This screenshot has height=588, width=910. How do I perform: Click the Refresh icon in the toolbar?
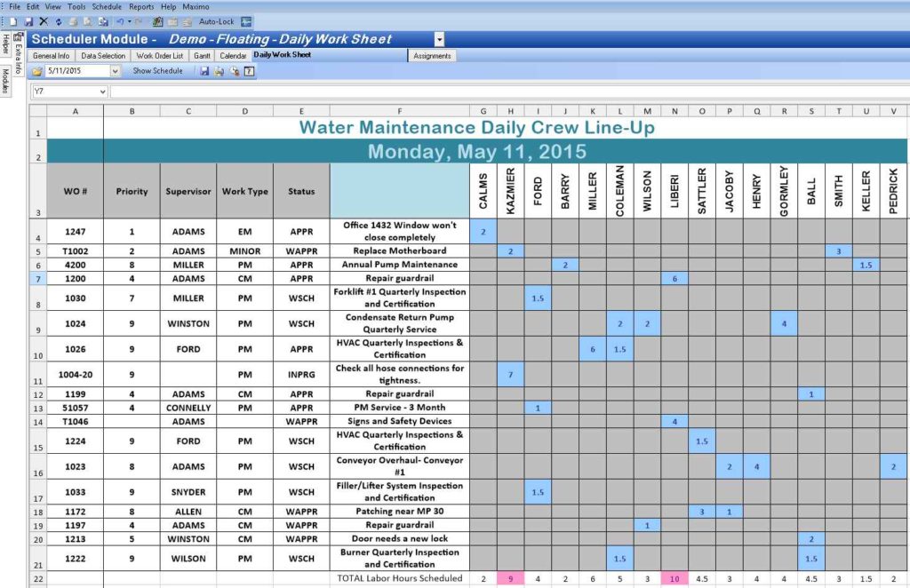point(58,21)
